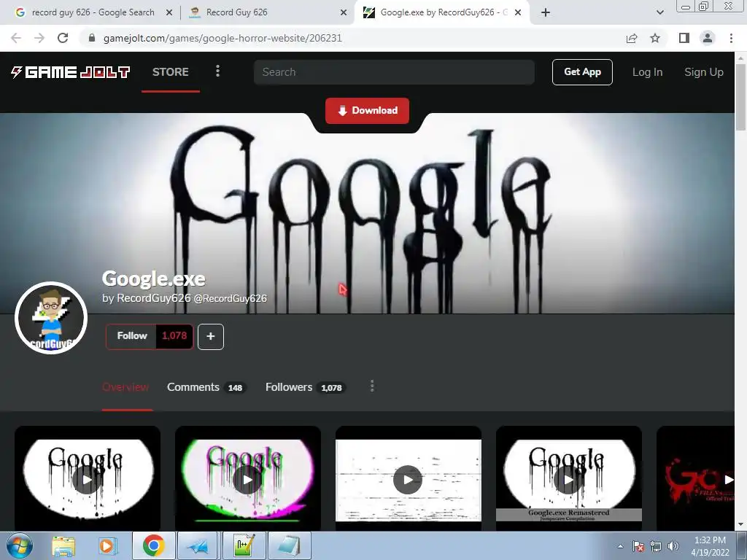Play the Google.exe Remastered video
This screenshot has height=560, width=747.
(568, 479)
